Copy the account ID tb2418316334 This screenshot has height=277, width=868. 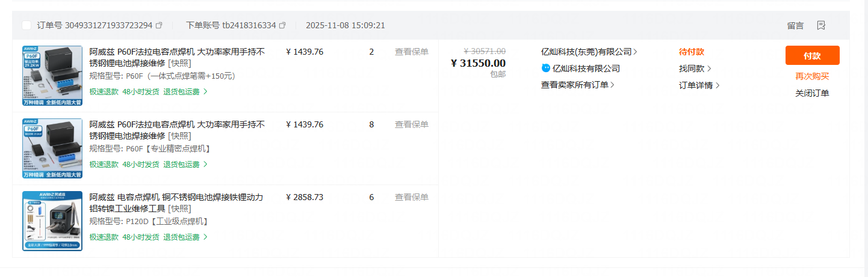[282, 26]
